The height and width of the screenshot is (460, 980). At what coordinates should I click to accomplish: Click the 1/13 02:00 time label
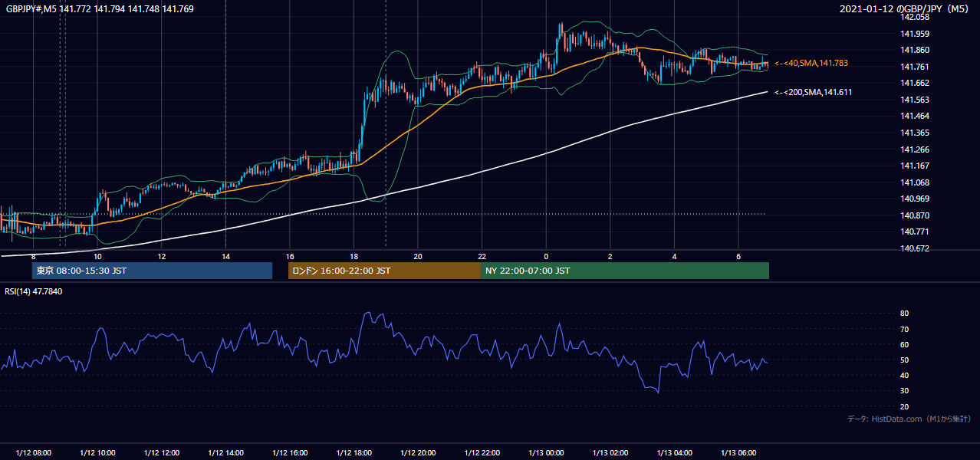click(610, 452)
